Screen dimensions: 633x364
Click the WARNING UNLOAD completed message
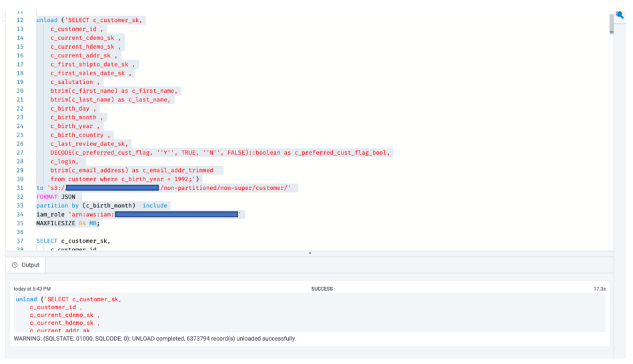coord(155,339)
